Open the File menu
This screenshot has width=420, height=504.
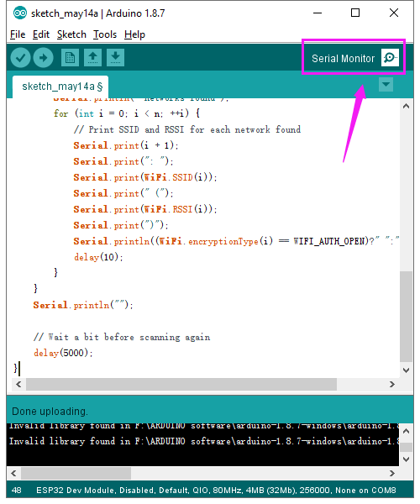(18, 34)
